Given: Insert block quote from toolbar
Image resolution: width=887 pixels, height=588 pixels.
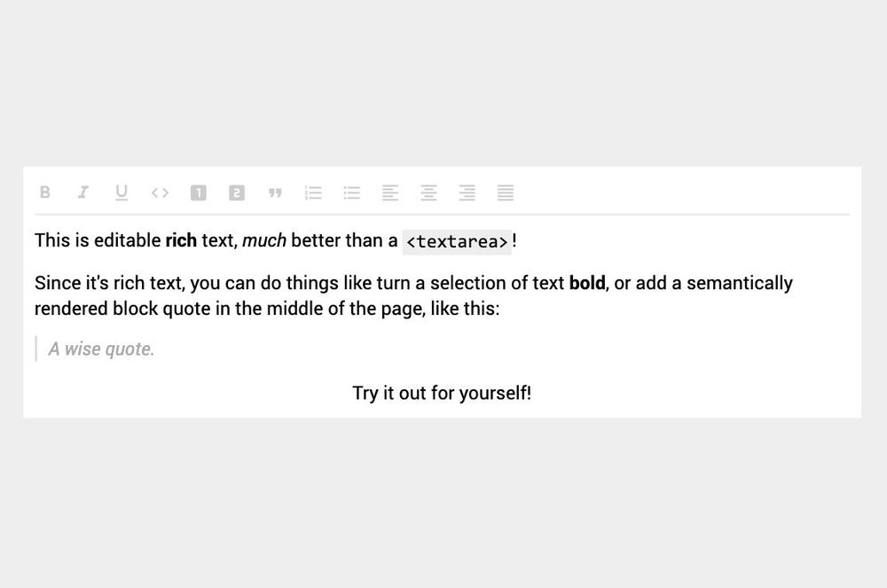Looking at the screenshot, I should click(x=275, y=193).
